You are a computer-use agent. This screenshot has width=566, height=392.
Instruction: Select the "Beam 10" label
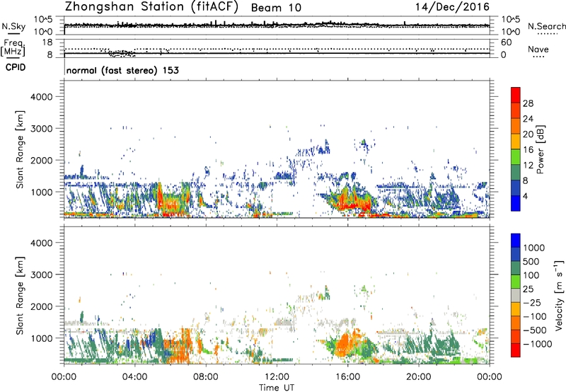point(276,8)
